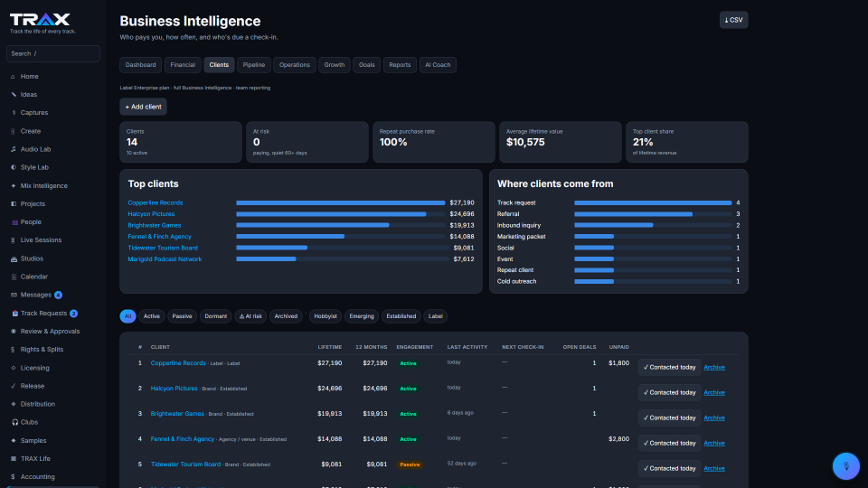
Task: Filter the client list by Archived
Action: point(286,316)
